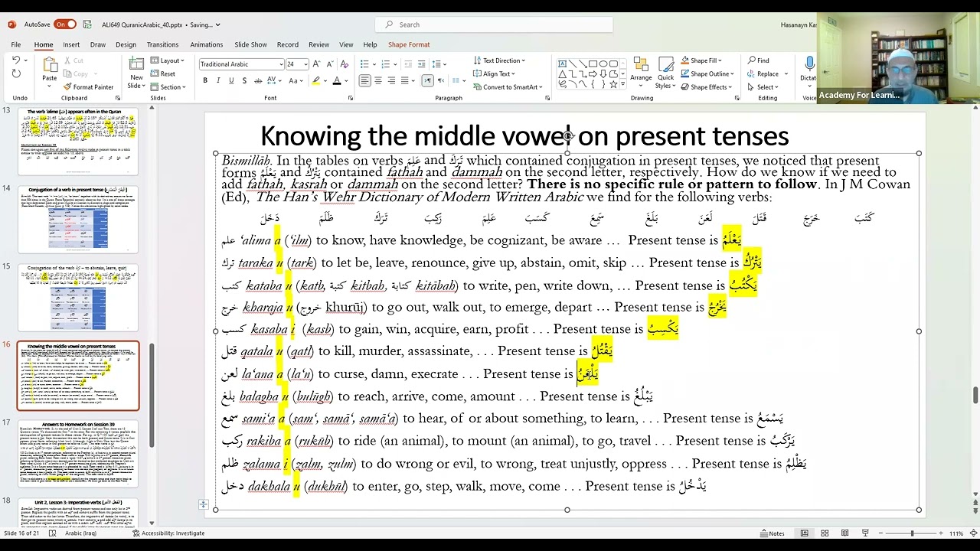
Task: Align text to the left
Action: click(x=365, y=80)
